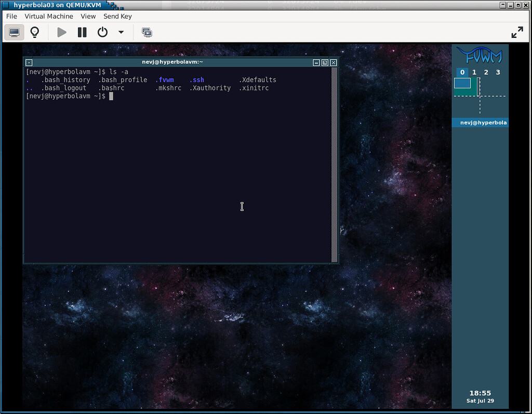Open the File menu

[11, 16]
